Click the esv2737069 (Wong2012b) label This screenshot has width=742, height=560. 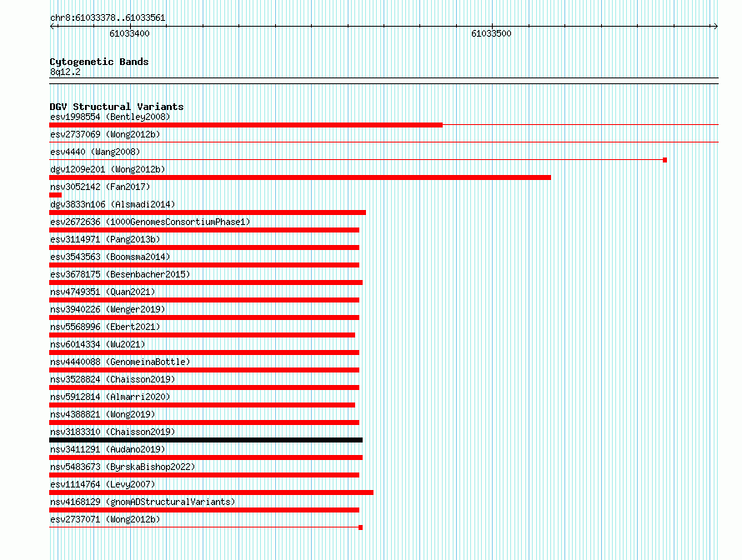click(105, 134)
